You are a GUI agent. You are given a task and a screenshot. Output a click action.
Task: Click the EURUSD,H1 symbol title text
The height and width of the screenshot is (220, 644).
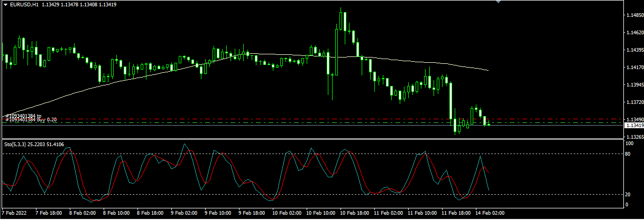[24, 4]
